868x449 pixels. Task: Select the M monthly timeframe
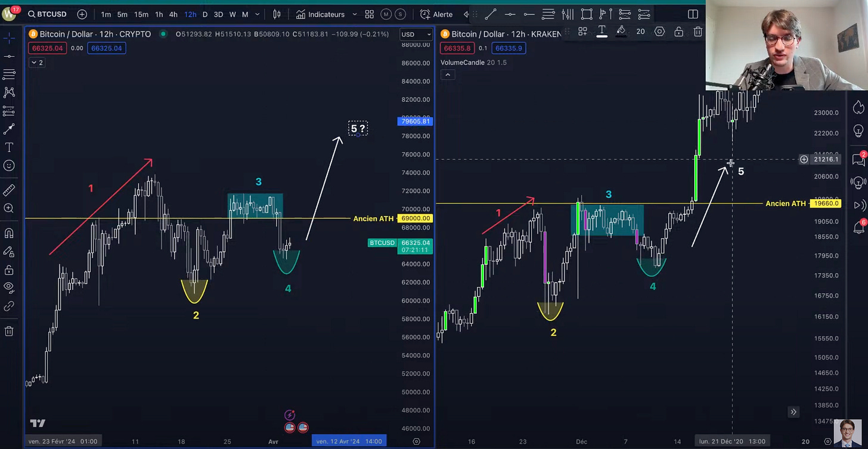tap(245, 14)
